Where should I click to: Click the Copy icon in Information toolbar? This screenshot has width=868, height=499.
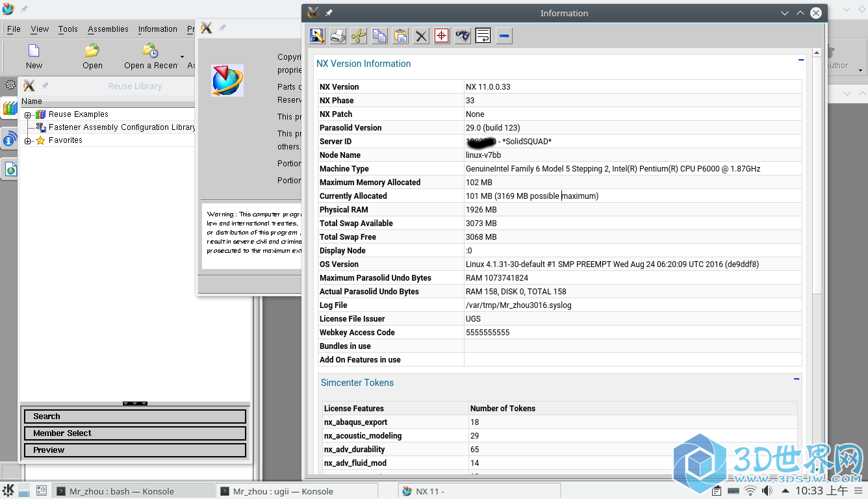coord(379,36)
